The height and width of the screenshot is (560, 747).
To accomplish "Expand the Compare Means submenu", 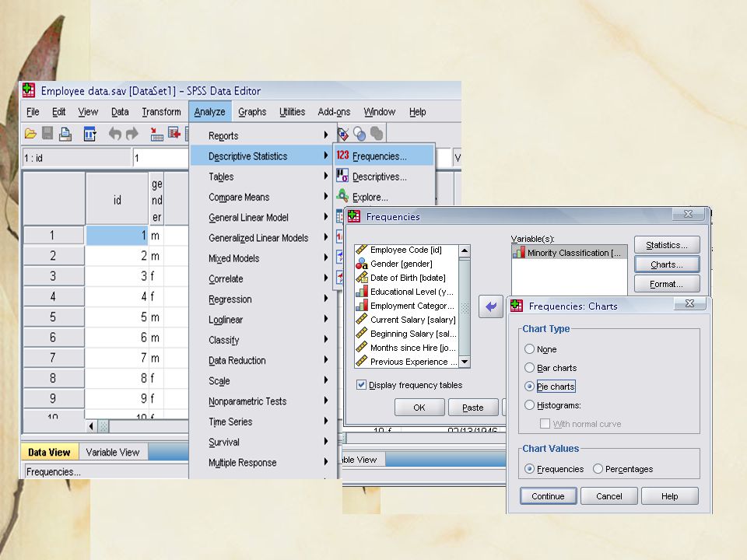I will click(x=264, y=197).
